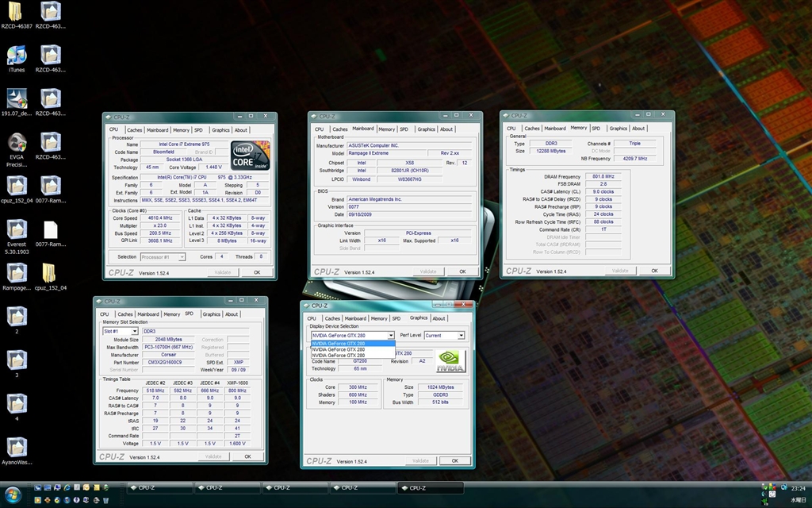Launch the EVGA Precision desktop icon
The width and height of the screenshot is (812, 508).
point(17,142)
